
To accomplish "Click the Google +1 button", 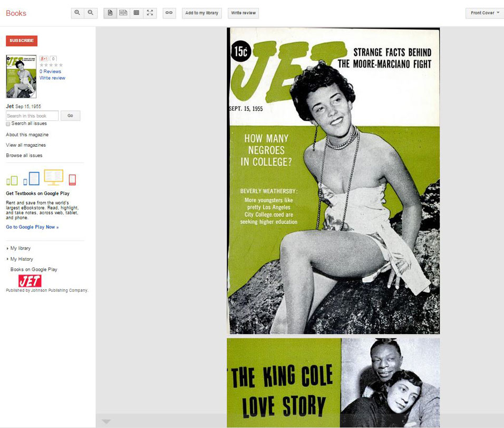I will pos(44,59).
